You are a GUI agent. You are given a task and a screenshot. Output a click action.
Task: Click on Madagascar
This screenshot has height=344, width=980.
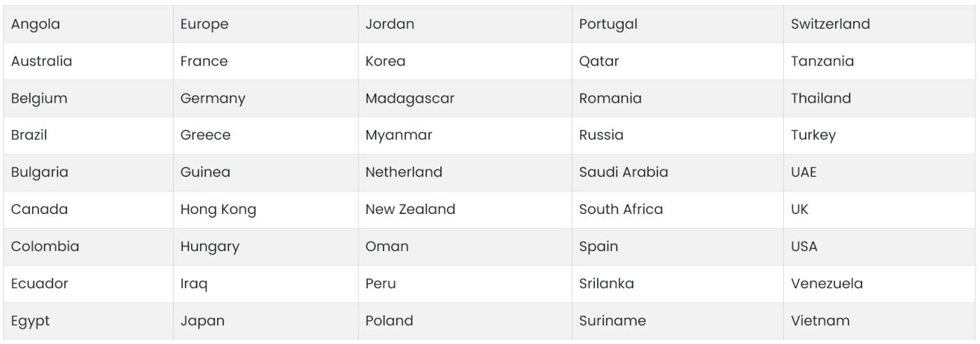pyautogui.click(x=409, y=99)
